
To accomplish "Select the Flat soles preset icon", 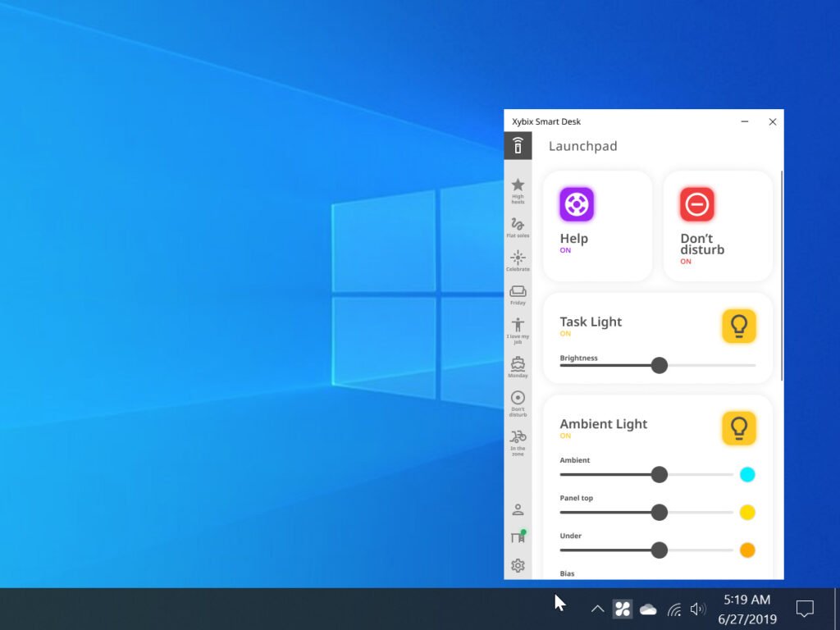I will pos(518,224).
